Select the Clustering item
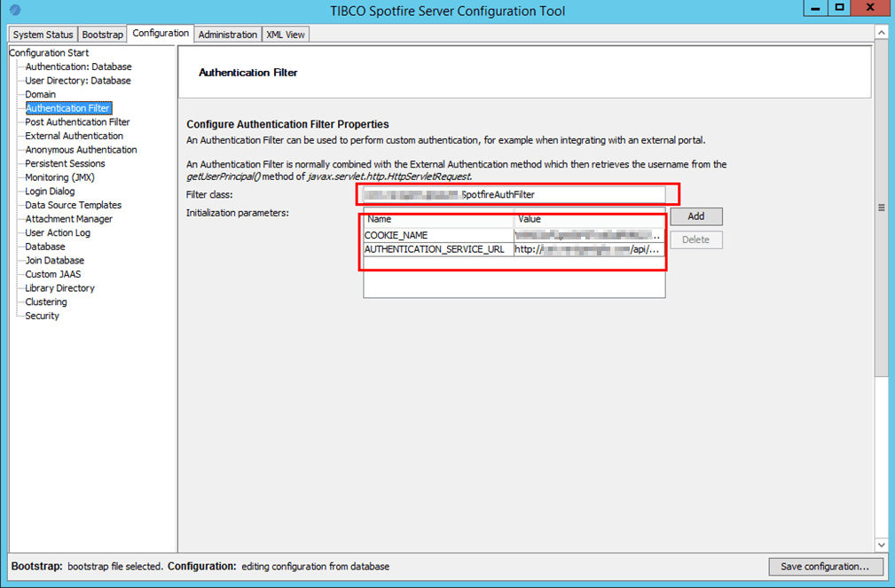Screen dimensions: 895x588 pos(45,302)
